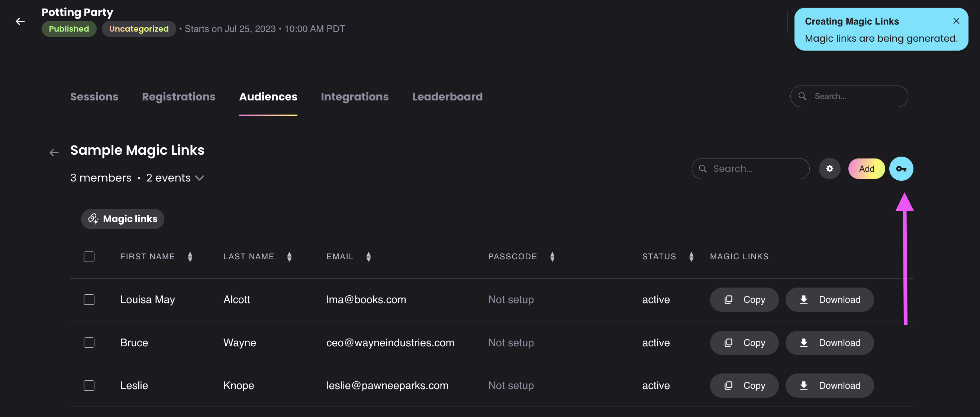The height and width of the screenshot is (417, 980).
Task: Click the Wayne last name cell
Action: [x=239, y=343]
